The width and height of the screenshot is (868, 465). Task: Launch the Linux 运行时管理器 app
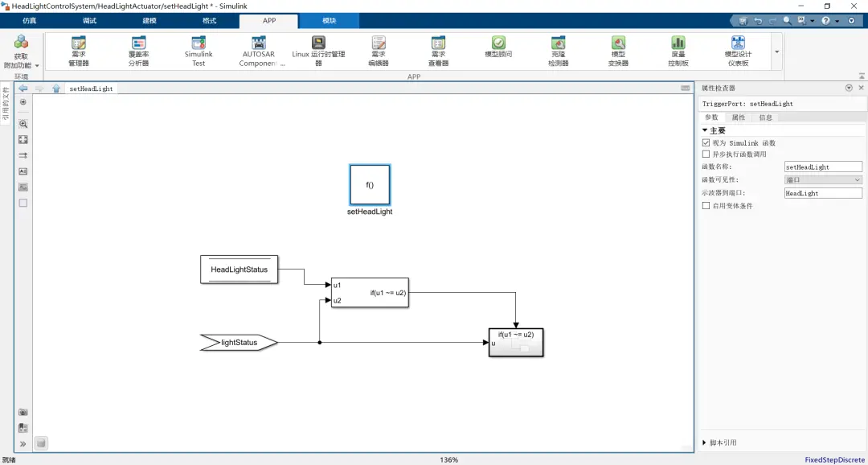pos(318,51)
